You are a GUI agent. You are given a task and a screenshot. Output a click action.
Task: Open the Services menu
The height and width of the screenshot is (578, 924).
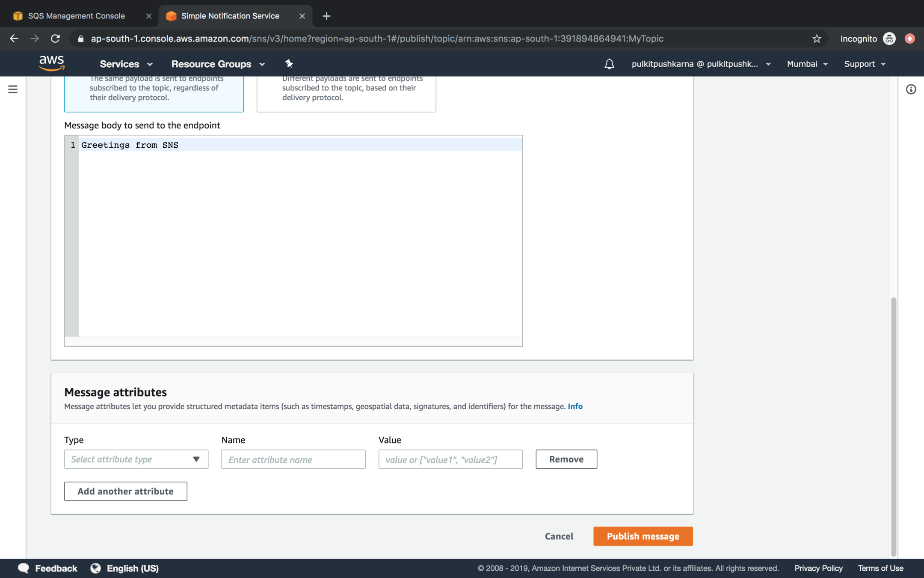tap(126, 64)
